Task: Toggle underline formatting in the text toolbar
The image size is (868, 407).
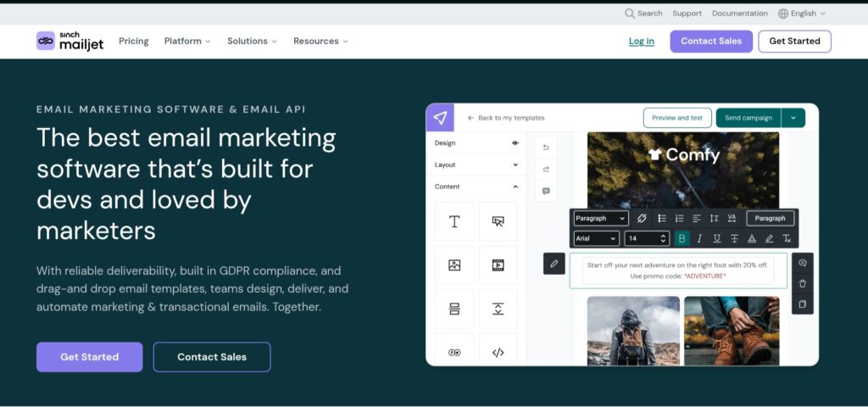Action: pos(717,239)
